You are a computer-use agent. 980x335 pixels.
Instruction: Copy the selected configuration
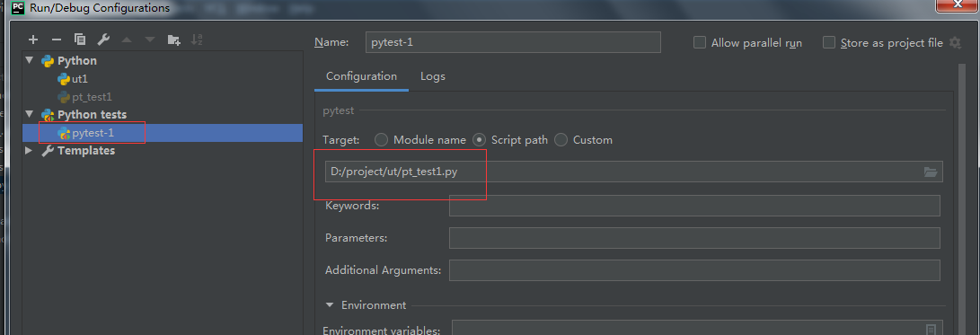[79, 40]
